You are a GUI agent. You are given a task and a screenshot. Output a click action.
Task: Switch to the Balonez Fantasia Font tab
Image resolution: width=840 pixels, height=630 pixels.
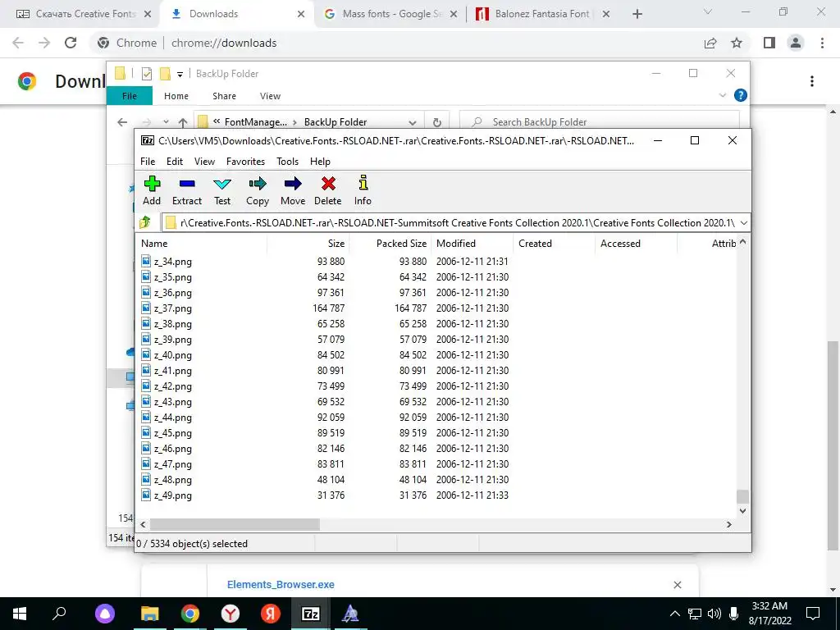[543, 14]
